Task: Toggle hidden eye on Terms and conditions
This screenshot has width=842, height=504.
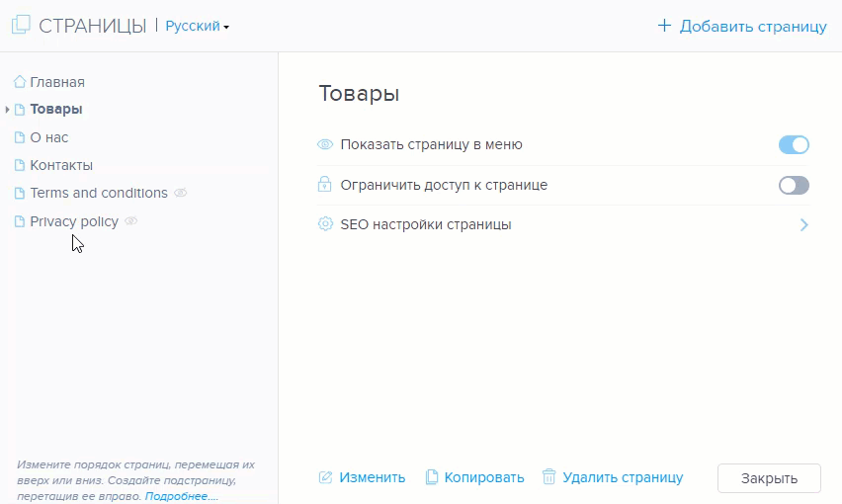Action: point(181,193)
